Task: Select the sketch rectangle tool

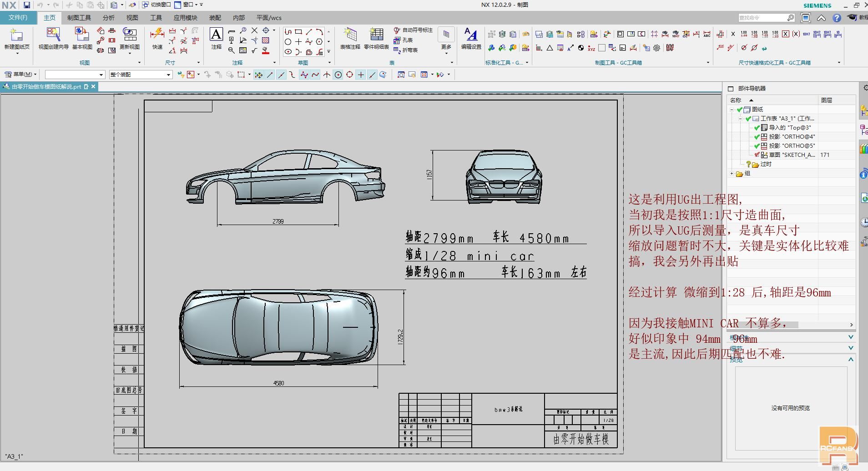Action: [x=298, y=31]
